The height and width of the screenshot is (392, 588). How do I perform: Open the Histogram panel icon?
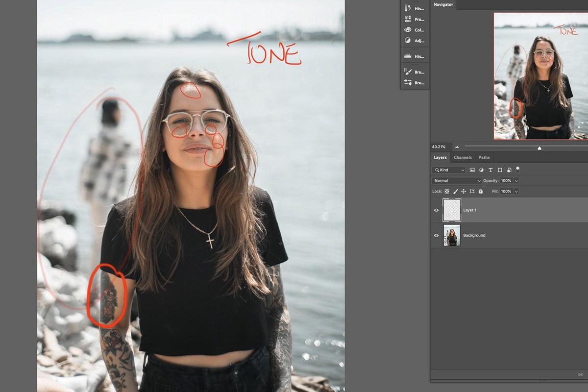[408, 56]
